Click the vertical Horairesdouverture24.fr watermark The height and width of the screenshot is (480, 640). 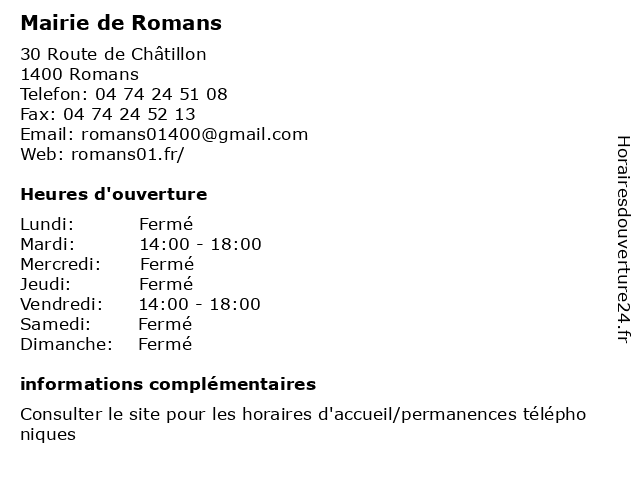[x=623, y=240]
